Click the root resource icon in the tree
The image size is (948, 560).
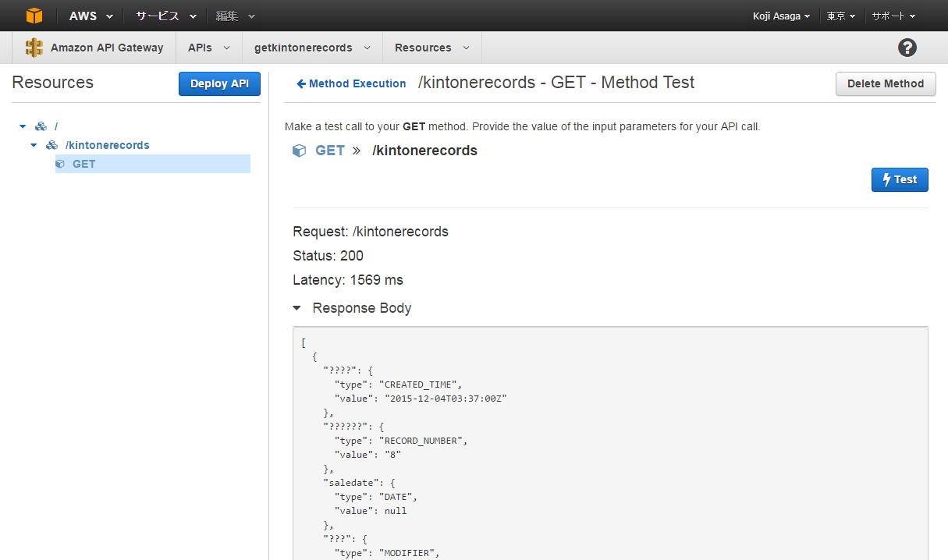41,126
